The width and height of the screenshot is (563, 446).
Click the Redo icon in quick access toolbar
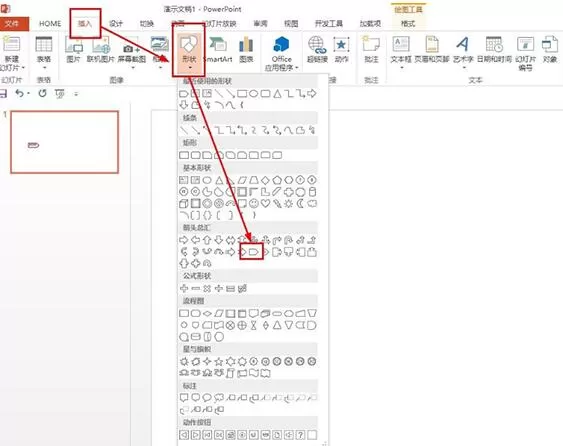[x=42, y=94]
